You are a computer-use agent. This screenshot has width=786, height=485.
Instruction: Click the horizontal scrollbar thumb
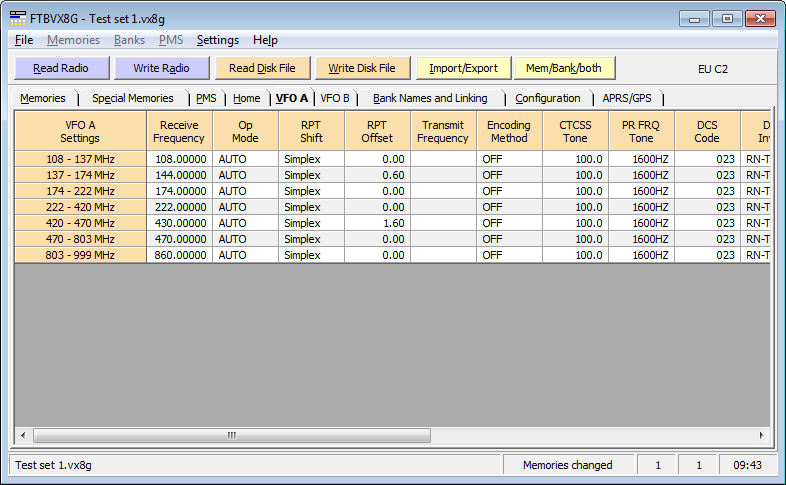click(232, 435)
